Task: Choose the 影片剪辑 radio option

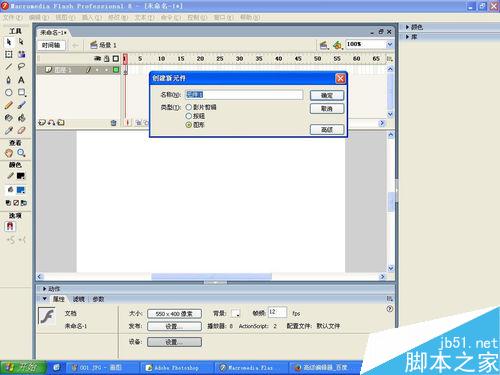Action: (189, 107)
